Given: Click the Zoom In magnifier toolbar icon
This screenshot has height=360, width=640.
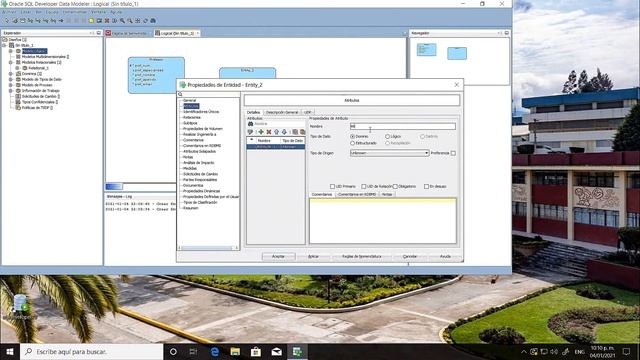Looking at the screenshot, I should (x=122, y=21).
